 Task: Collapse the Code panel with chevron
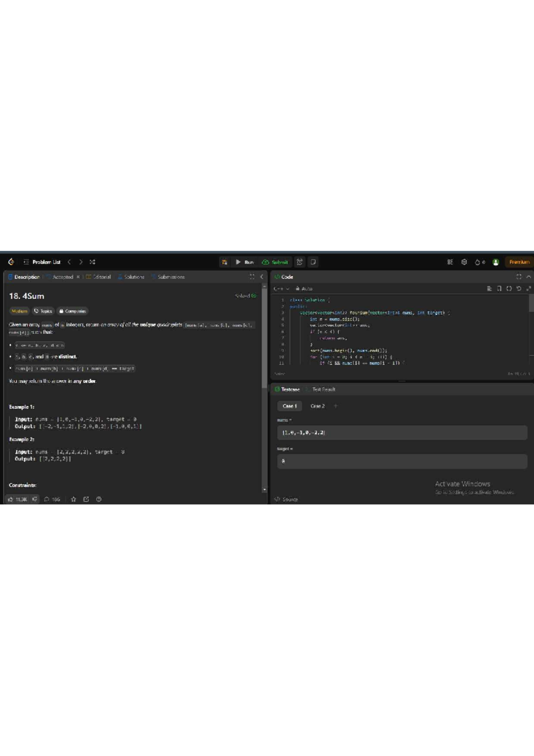[528, 276]
